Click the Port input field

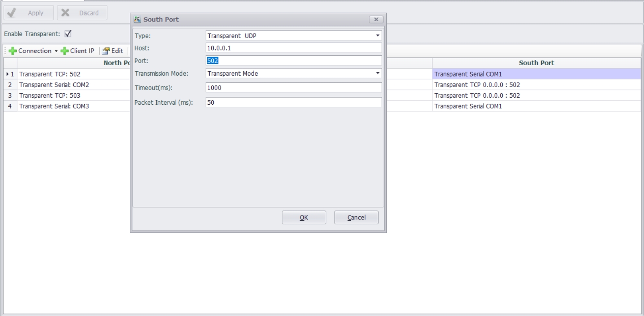[293, 61]
